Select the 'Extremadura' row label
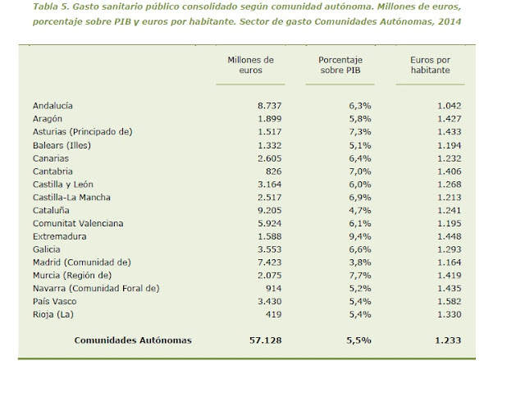This screenshot has height=420, width=525. (x=60, y=236)
